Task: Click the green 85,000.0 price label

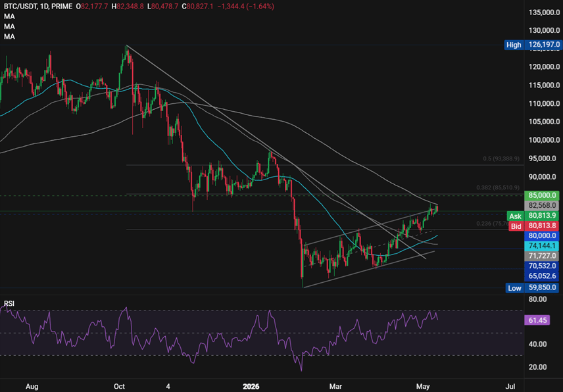Action: (x=542, y=195)
